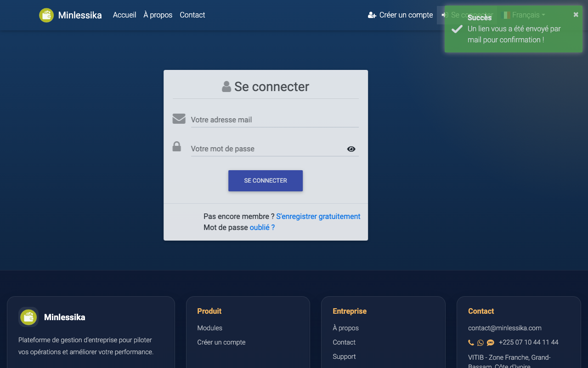Click the oublié ? password link

(262, 227)
